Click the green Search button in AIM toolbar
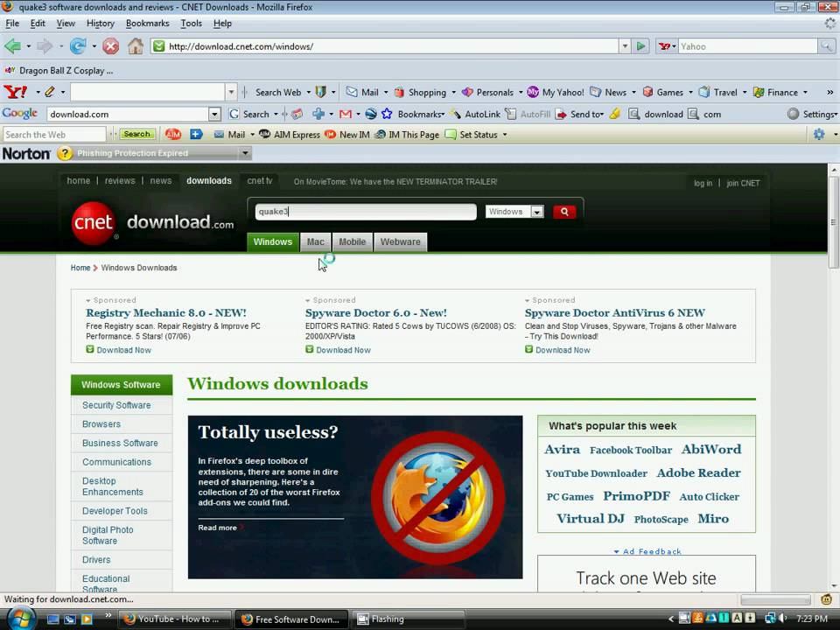Image resolution: width=840 pixels, height=630 pixels. tap(137, 135)
